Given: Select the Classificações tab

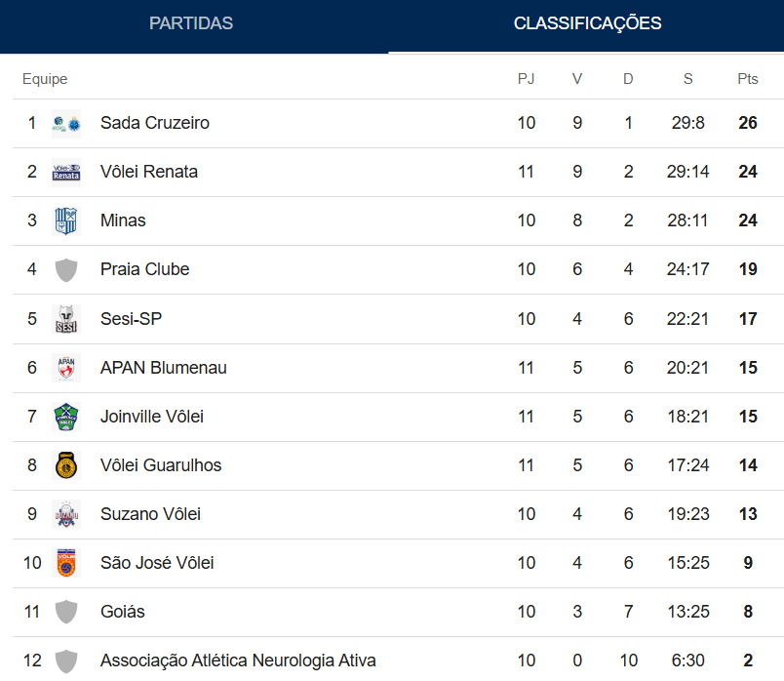Looking at the screenshot, I should tap(587, 23).
